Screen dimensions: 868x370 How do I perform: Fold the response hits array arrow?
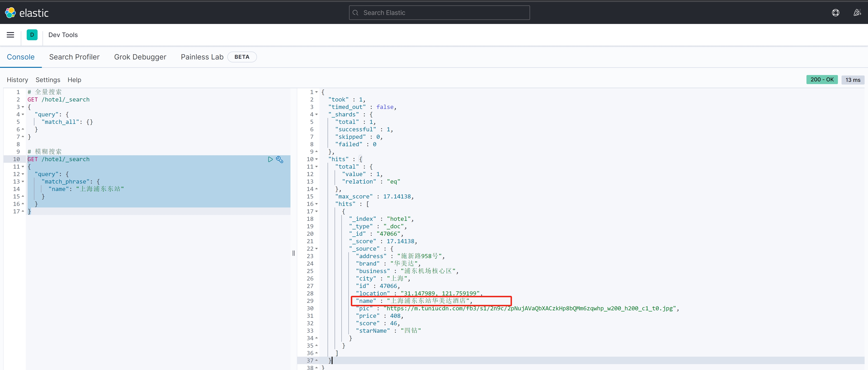(316, 204)
